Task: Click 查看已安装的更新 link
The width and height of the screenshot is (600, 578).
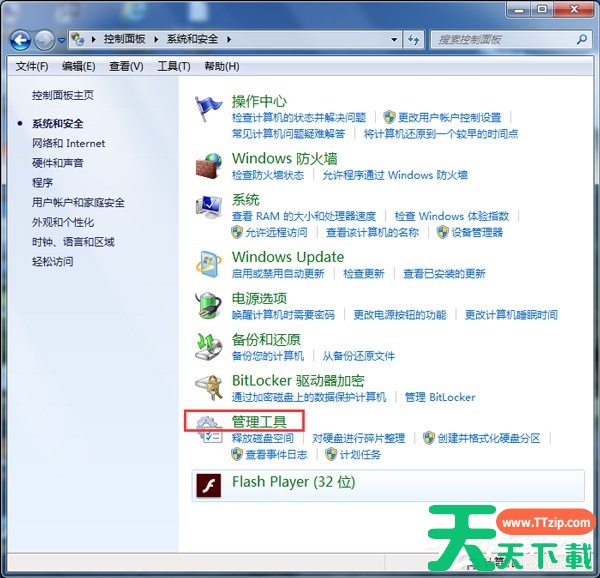Action: (444, 274)
